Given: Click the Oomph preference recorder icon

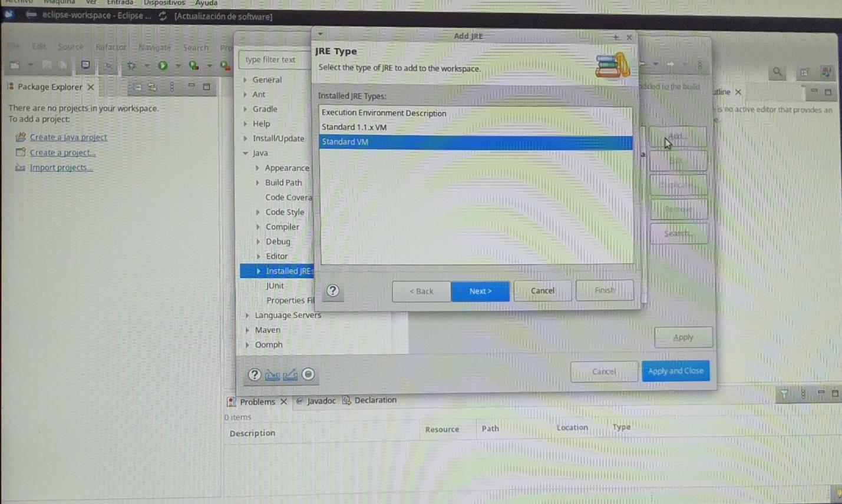Looking at the screenshot, I should pyautogui.click(x=308, y=374).
